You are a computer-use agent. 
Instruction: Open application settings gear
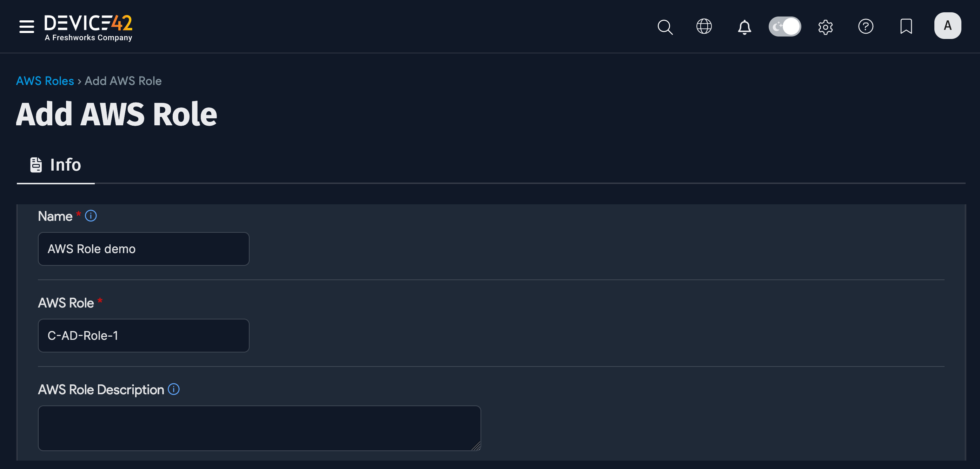click(x=826, y=27)
